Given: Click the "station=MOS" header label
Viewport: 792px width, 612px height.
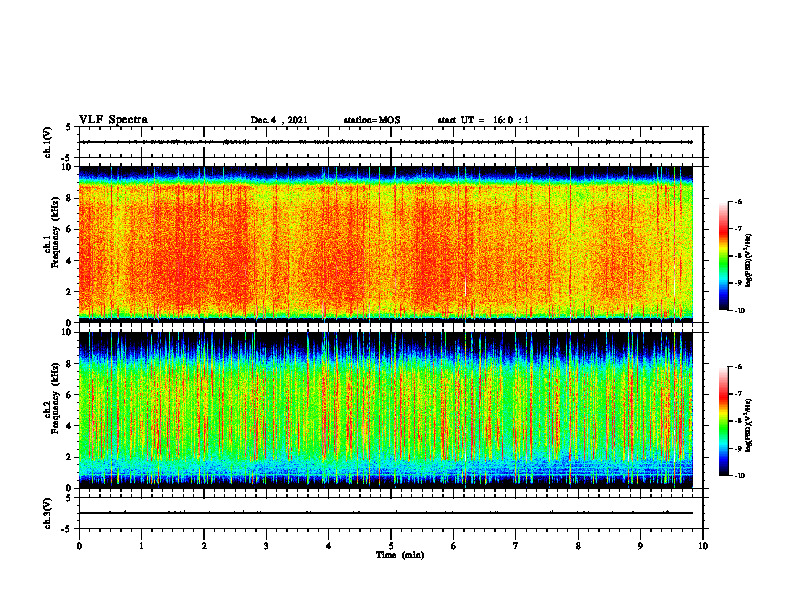Looking at the screenshot, I should 372,120.
